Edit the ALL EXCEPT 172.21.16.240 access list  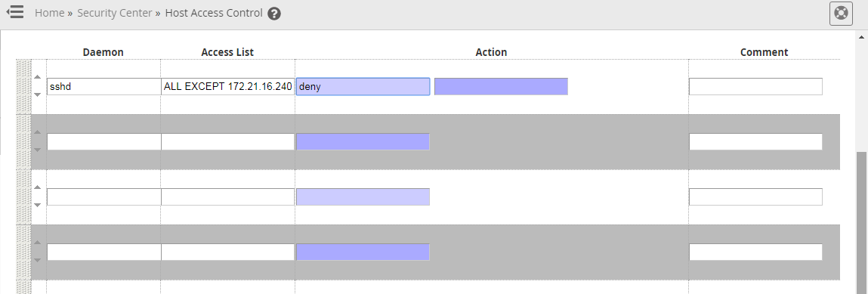[x=228, y=86]
